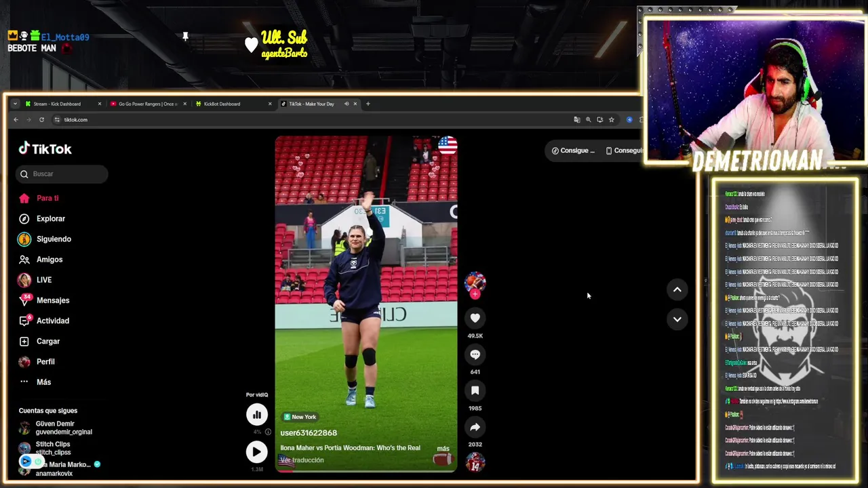Mute the TikTok tab audio icon
Image resolution: width=868 pixels, height=488 pixels.
pos(347,104)
